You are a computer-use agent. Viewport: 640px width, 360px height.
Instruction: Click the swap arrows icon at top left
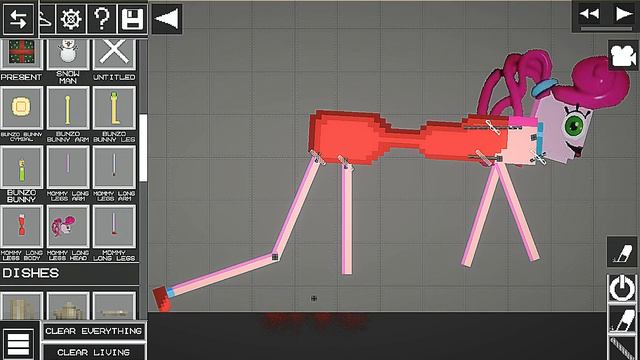tap(18, 19)
